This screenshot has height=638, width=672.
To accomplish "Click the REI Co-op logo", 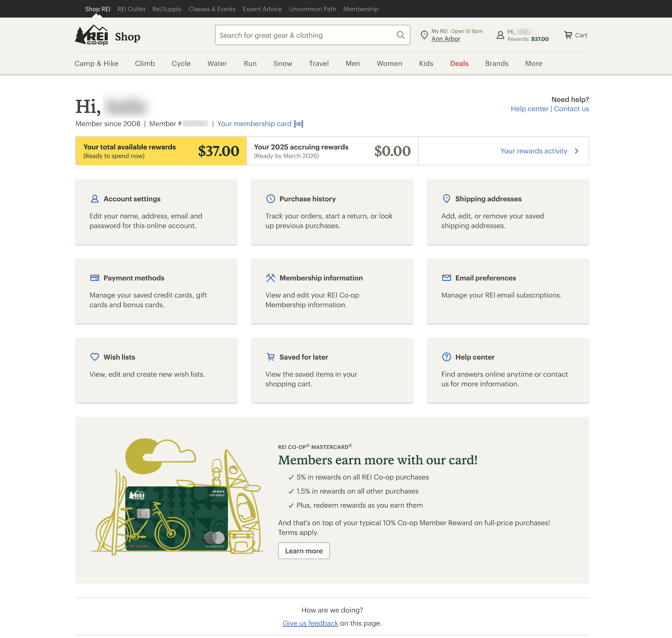I will coord(92,35).
